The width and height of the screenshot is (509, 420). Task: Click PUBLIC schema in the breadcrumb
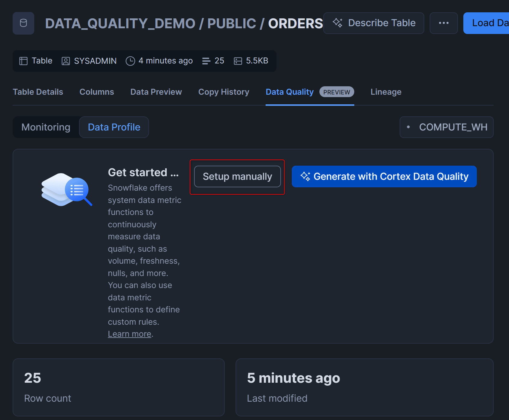click(231, 23)
